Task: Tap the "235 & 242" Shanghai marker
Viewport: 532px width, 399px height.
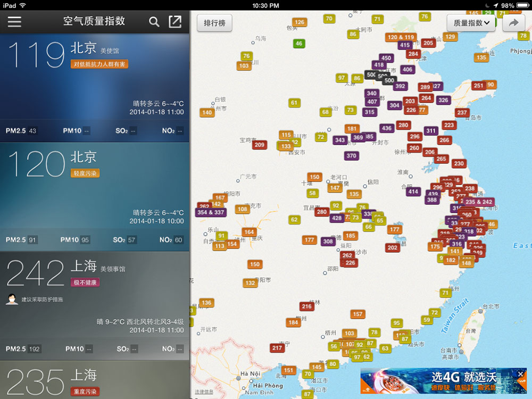Action: click(478, 202)
